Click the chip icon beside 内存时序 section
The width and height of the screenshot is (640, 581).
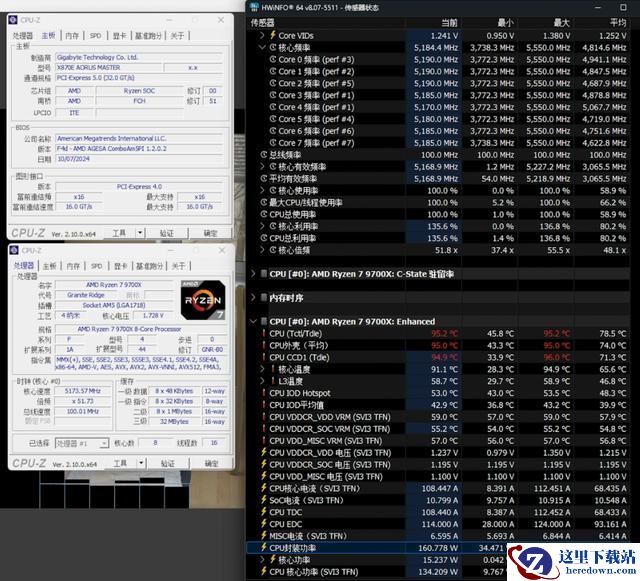click(264, 298)
